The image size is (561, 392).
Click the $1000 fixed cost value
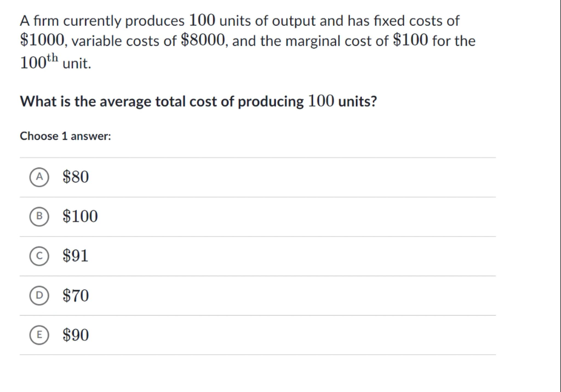42,40
